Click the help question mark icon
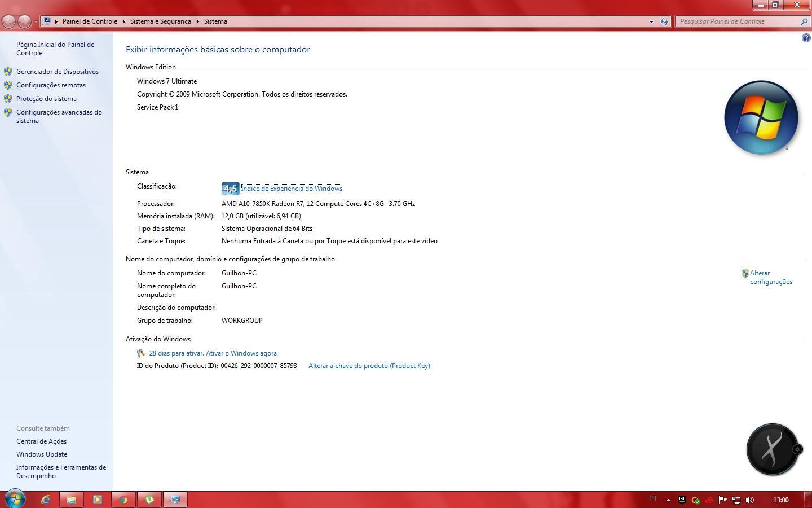This screenshot has width=812, height=508. point(806,38)
